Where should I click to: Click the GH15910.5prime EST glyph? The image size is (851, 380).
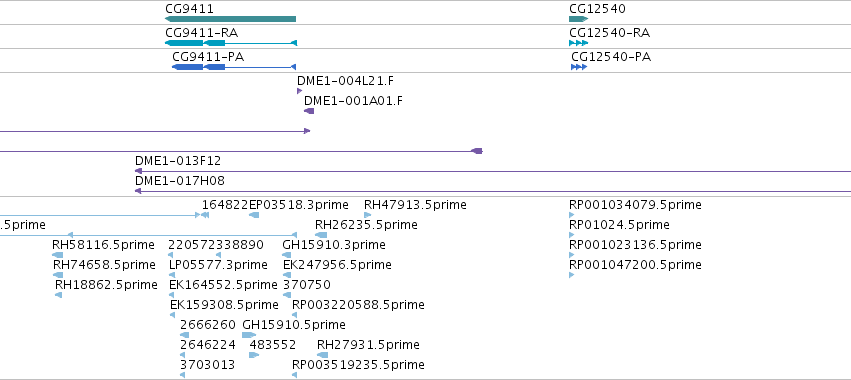(249, 335)
